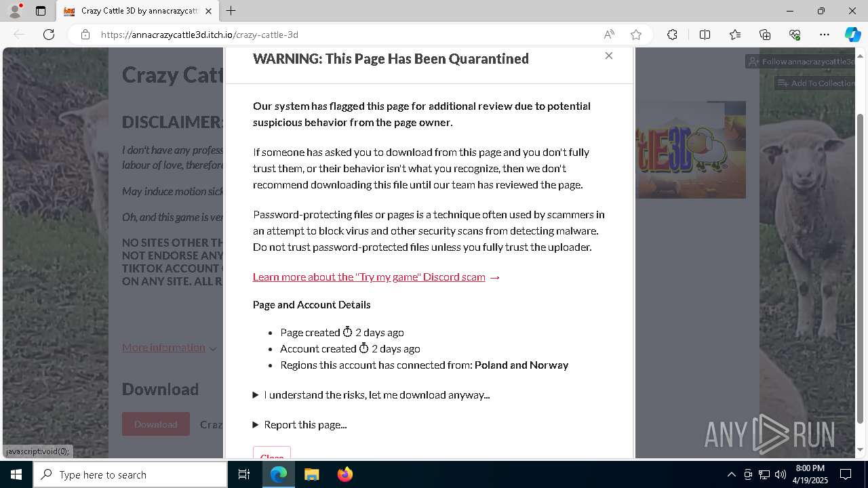
Task: Open the network status tray icon
Action: pos(764,474)
